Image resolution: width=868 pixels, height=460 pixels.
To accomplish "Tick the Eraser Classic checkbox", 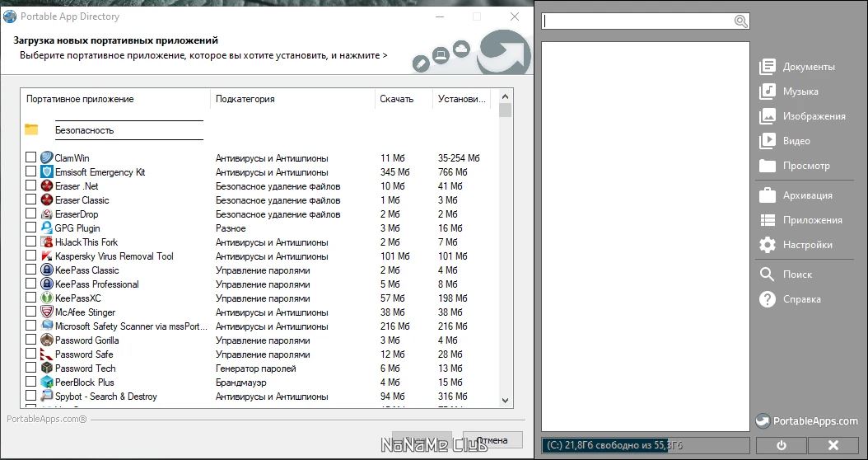I will coord(31,199).
